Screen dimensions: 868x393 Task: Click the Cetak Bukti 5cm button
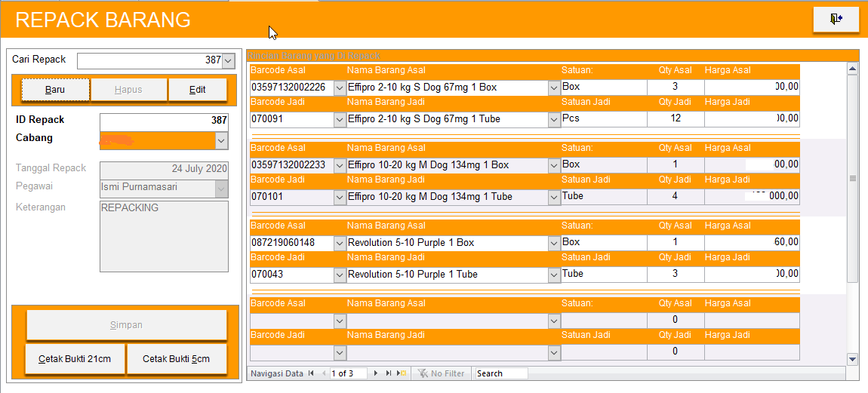[177, 359]
